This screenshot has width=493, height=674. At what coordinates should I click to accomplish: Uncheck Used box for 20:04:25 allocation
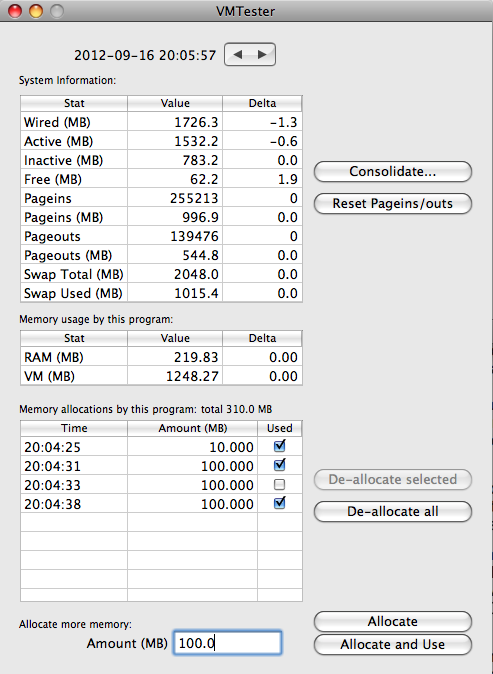(x=279, y=446)
